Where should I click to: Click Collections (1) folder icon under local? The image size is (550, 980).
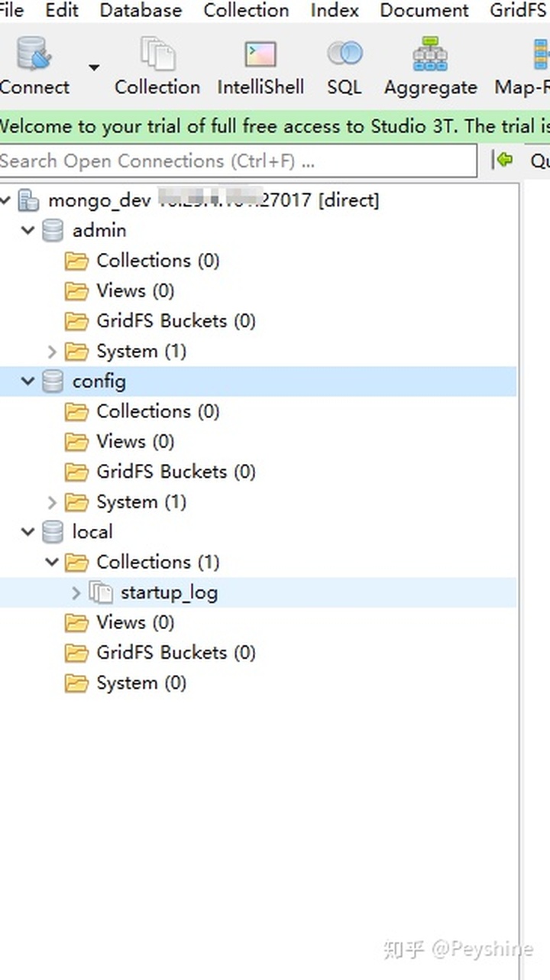tap(76, 563)
